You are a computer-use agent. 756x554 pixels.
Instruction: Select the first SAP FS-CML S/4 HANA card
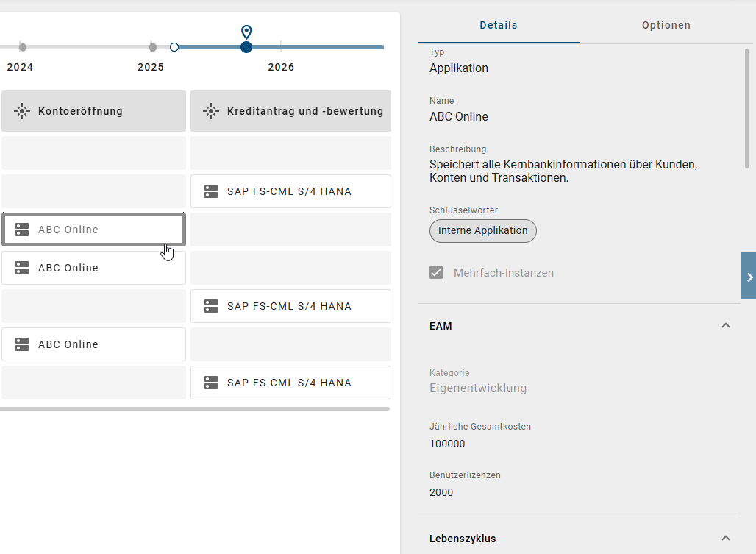coord(290,191)
